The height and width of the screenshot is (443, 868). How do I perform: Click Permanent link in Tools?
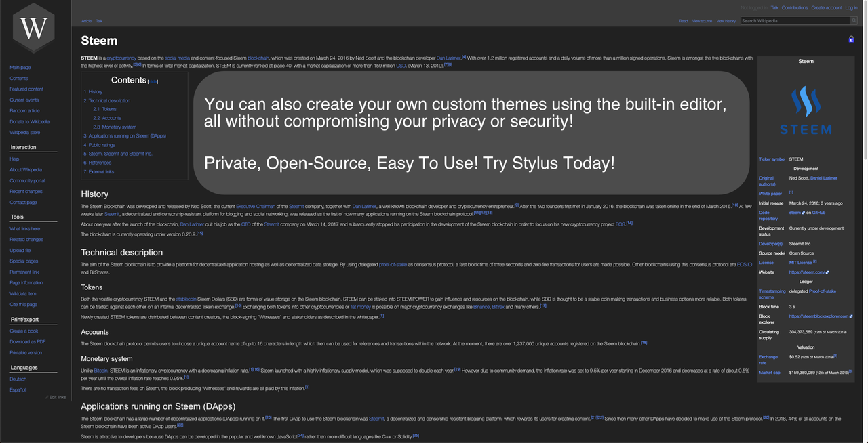(x=24, y=272)
